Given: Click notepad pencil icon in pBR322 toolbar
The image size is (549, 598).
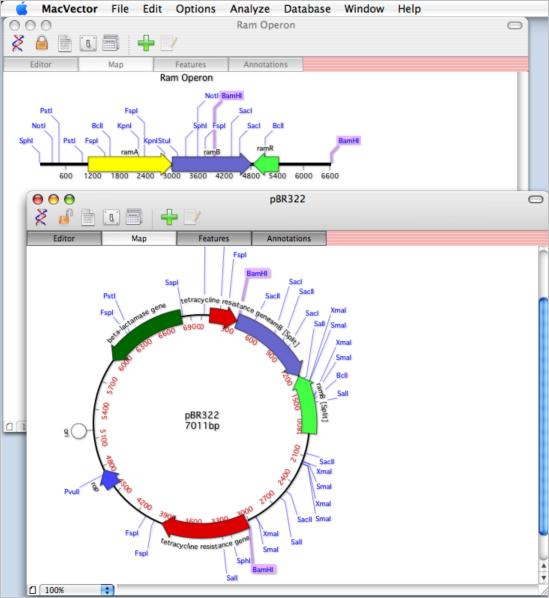Looking at the screenshot, I should tap(192, 217).
